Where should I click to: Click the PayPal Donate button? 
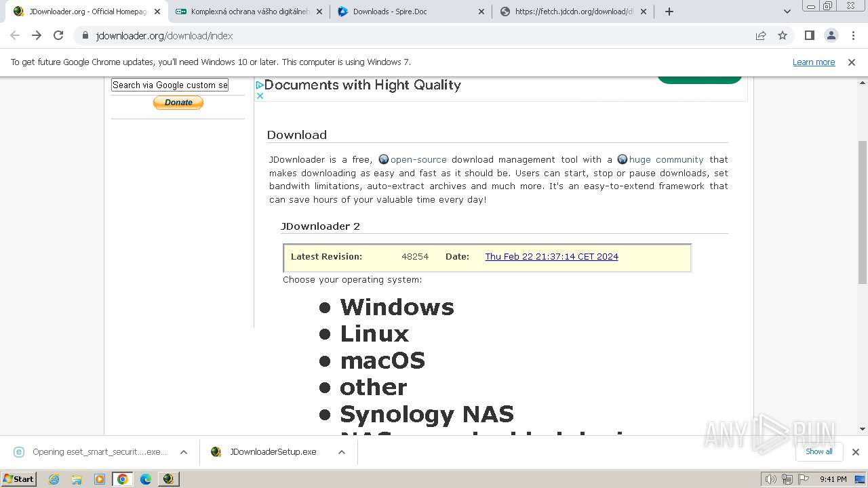click(x=178, y=102)
